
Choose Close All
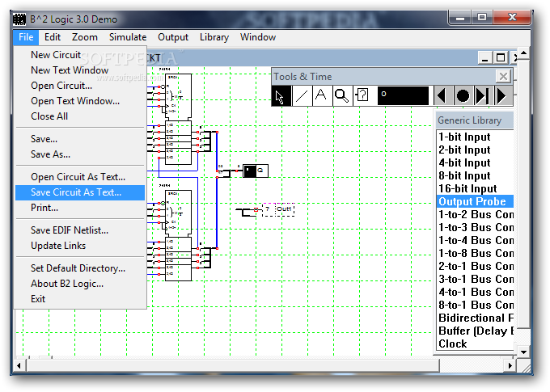[x=80, y=116]
